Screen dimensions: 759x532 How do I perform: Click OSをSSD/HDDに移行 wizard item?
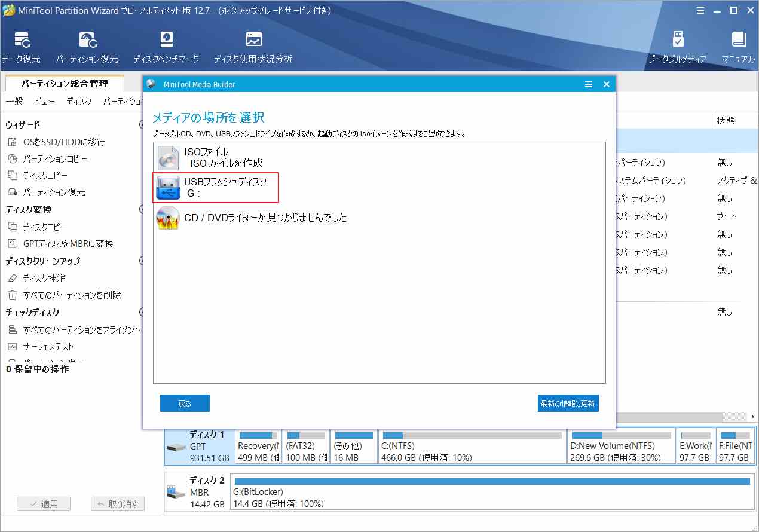coord(63,142)
